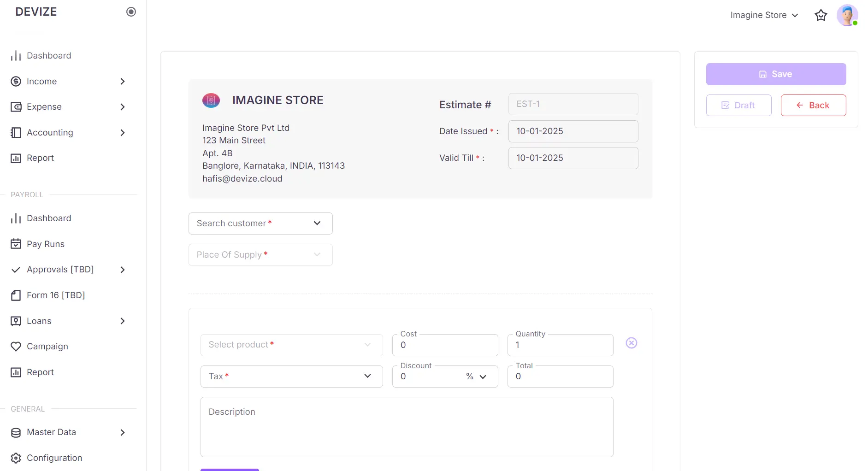
Task: Click the Description text area
Action: 407,427
